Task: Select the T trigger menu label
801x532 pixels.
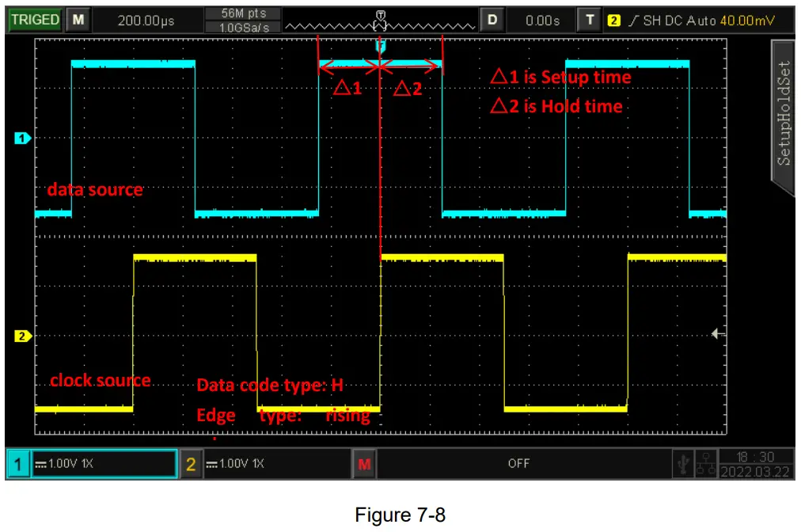Action: click(x=590, y=19)
